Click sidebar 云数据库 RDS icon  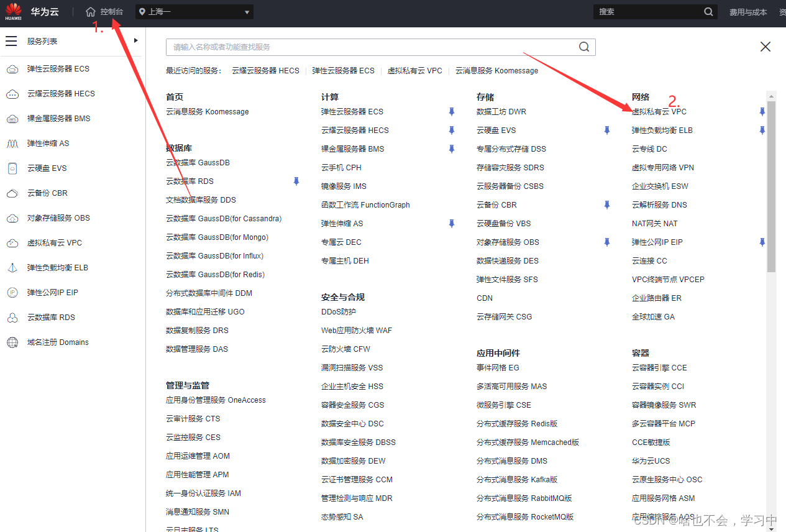pyautogui.click(x=12, y=318)
